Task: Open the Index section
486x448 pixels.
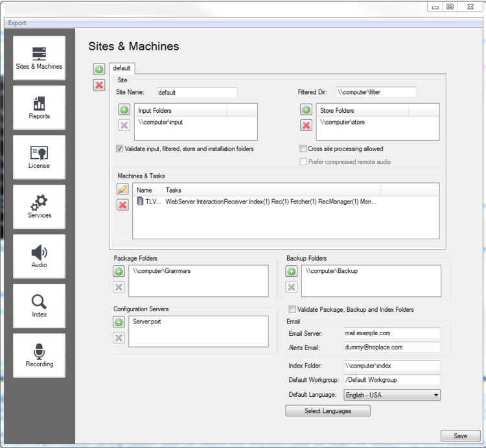Action: coord(40,306)
